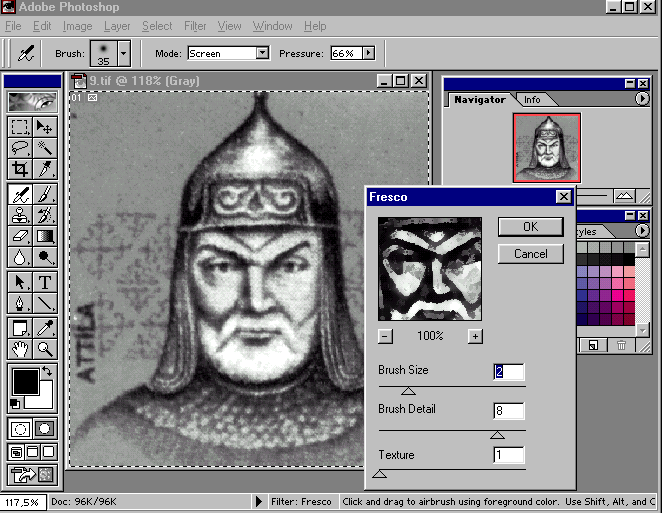Select the Zoom tool
The width and height of the screenshot is (662, 513).
point(45,349)
